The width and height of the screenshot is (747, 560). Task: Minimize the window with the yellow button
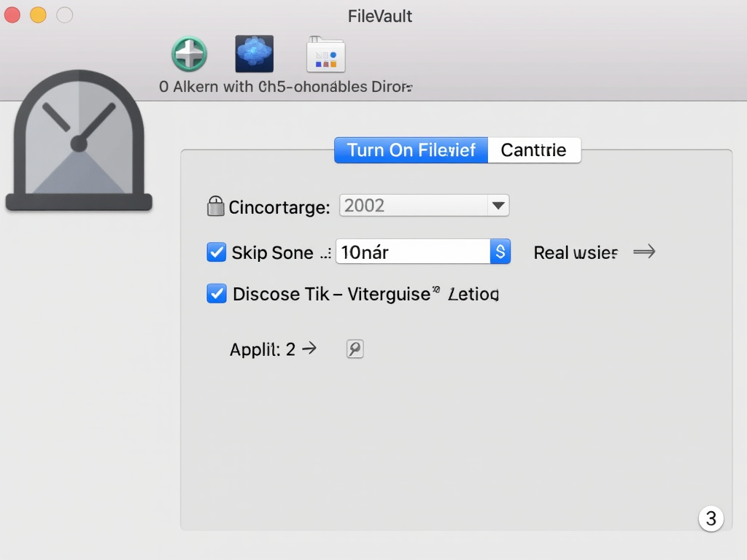38,15
